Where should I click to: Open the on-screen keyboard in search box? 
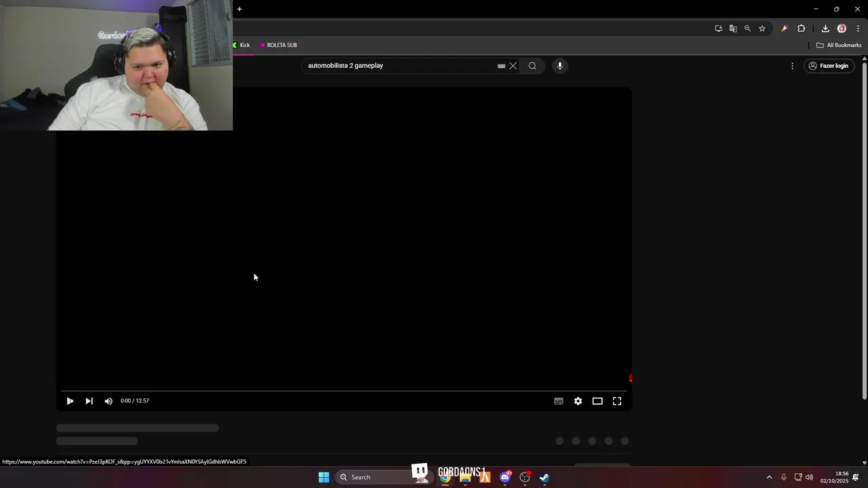[x=501, y=66]
